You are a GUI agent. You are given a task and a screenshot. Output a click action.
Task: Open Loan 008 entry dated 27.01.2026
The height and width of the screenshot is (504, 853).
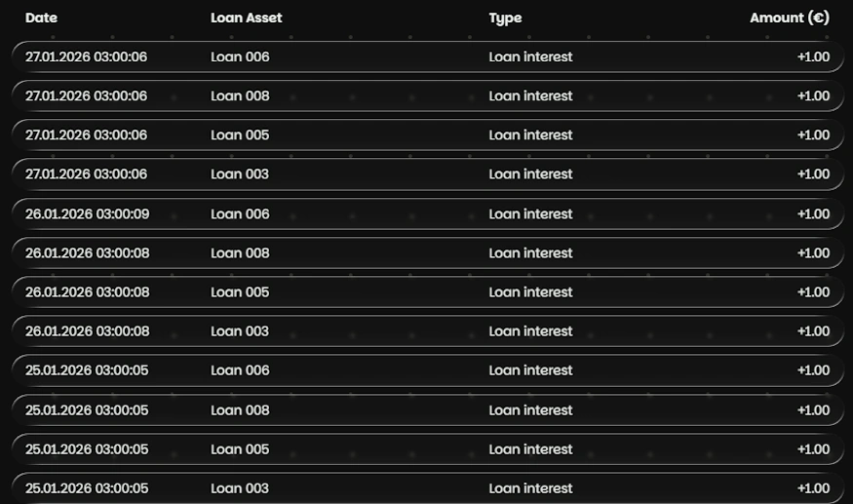[x=427, y=96]
